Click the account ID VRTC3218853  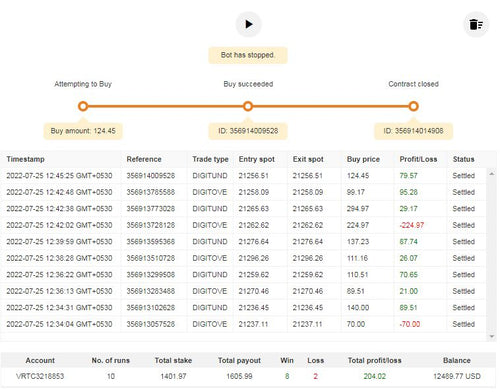pos(40,376)
